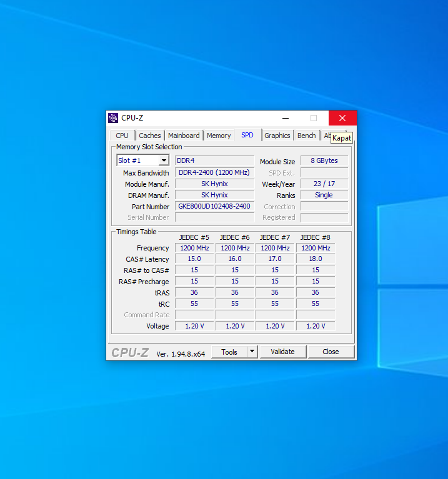Click the CPU-Z icon in the title bar
The height and width of the screenshot is (479, 448).
[113, 118]
